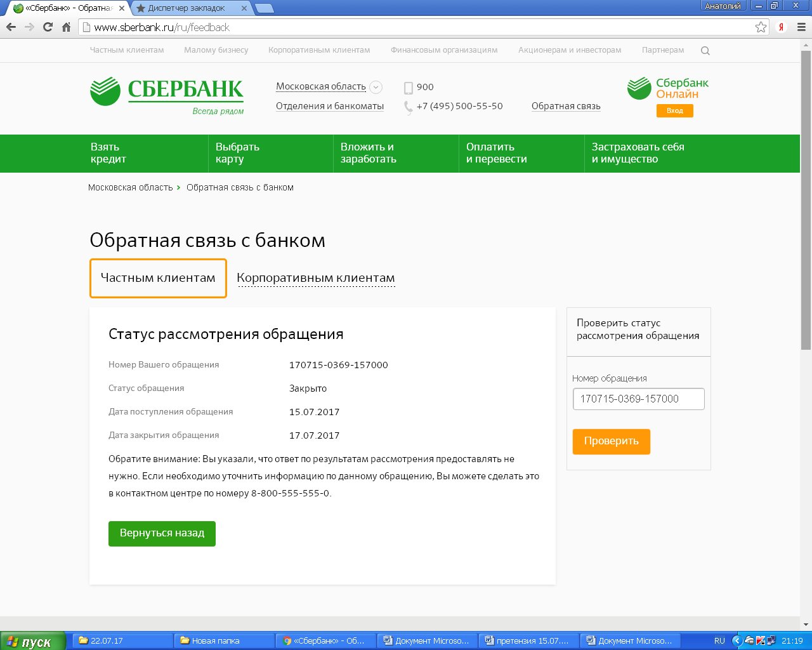Click the orange Проверить button
Viewport: 812px width, 650px height.
(x=612, y=441)
